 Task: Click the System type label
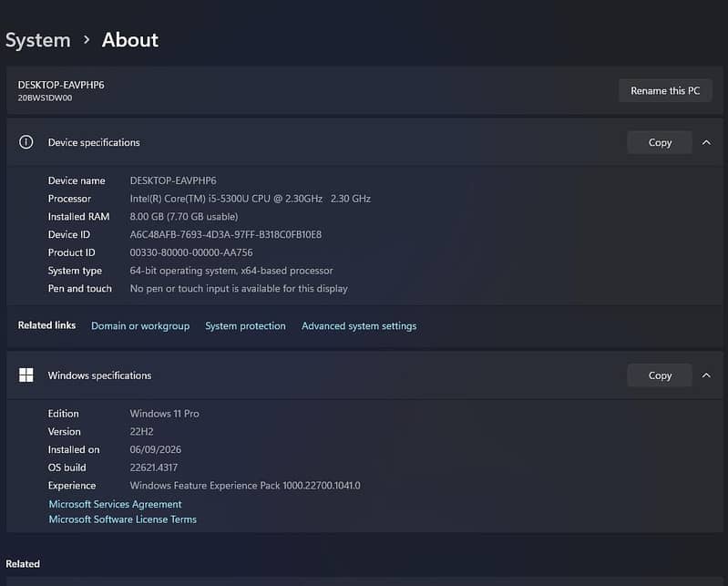pyautogui.click(x=75, y=271)
